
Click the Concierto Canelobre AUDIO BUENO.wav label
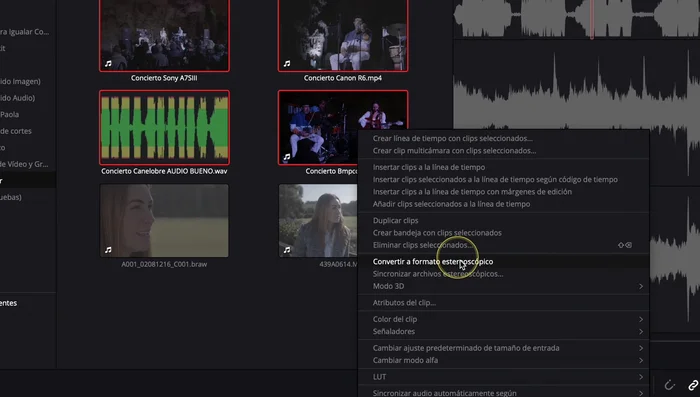[164, 171]
